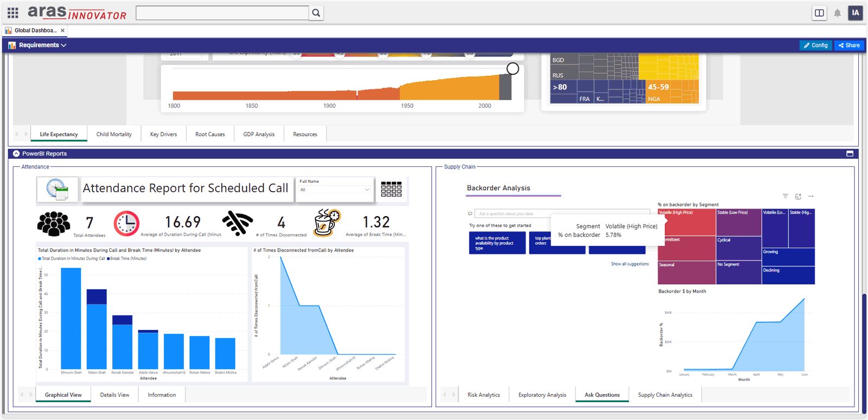This screenshot has height=420, width=868.
Task: Open the Full Name dropdown filter
Action: click(335, 190)
